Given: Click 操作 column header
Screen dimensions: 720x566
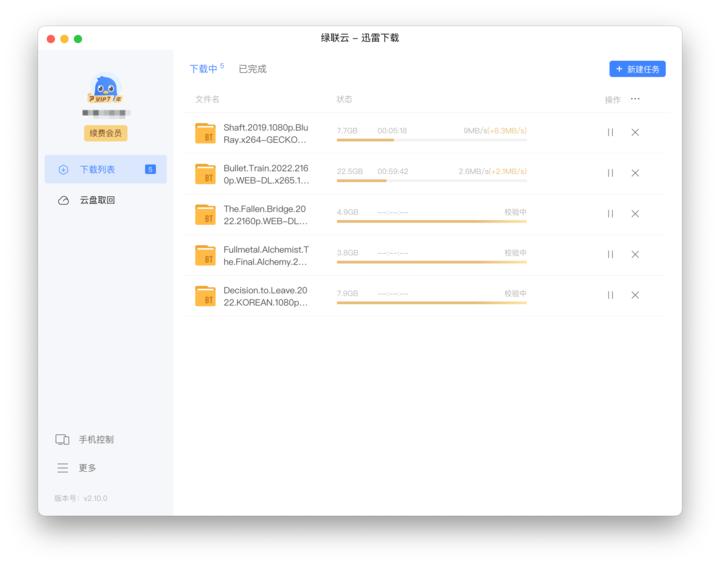Looking at the screenshot, I should click(x=613, y=100).
